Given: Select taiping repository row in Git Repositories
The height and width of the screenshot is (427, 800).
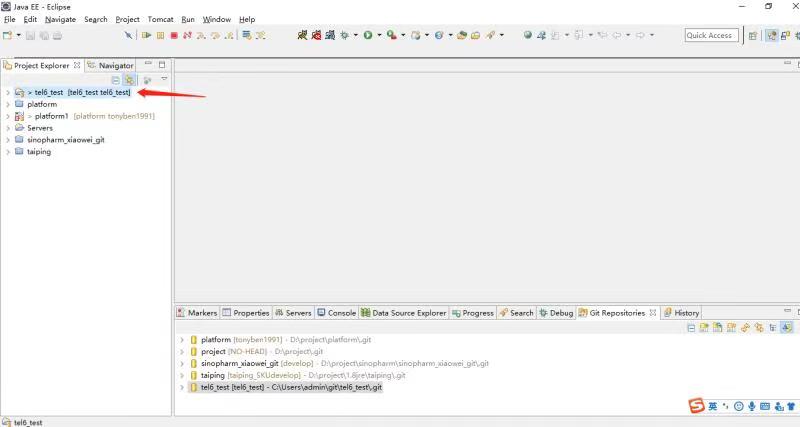Looking at the screenshot, I should click(x=297, y=375).
